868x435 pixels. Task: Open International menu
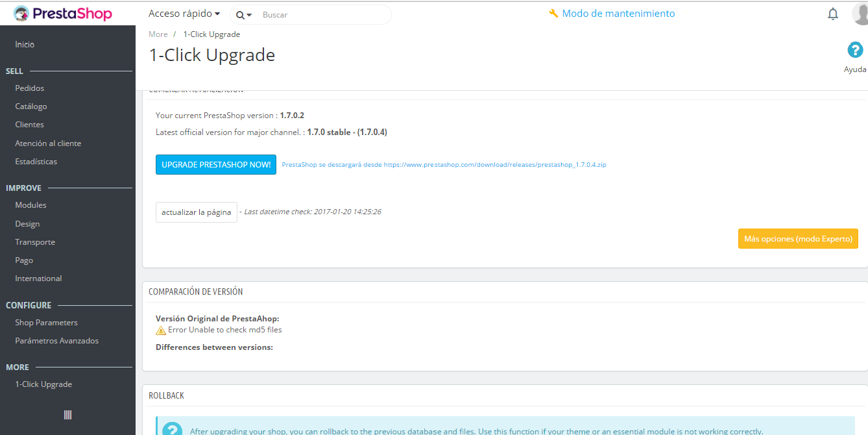39,279
